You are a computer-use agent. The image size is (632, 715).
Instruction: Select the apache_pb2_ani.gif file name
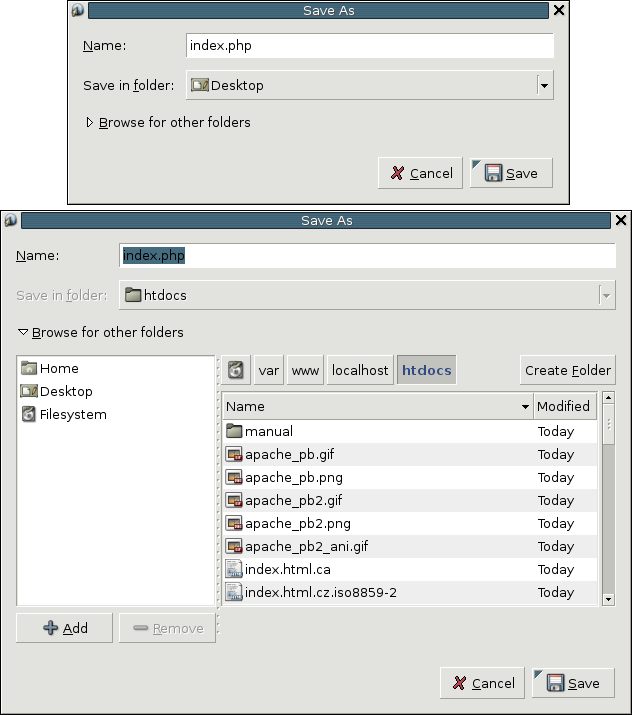point(306,546)
